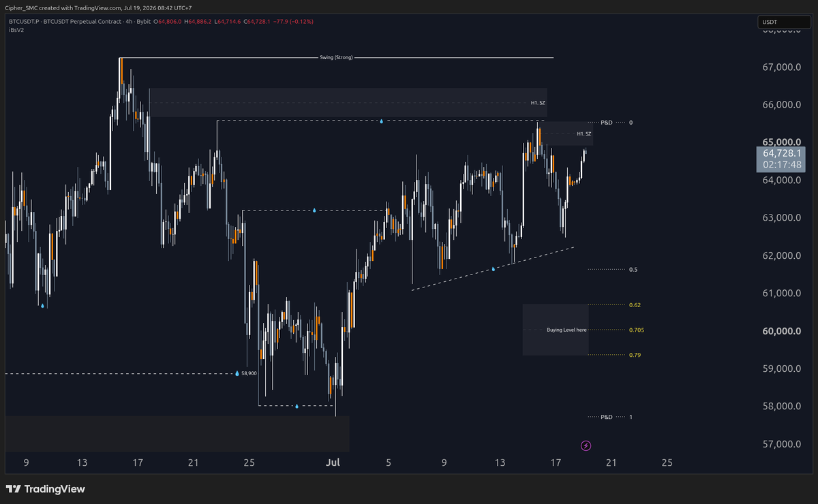The height and width of the screenshot is (504, 818).
Task: Open the USDT currency selector
Action: click(785, 22)
